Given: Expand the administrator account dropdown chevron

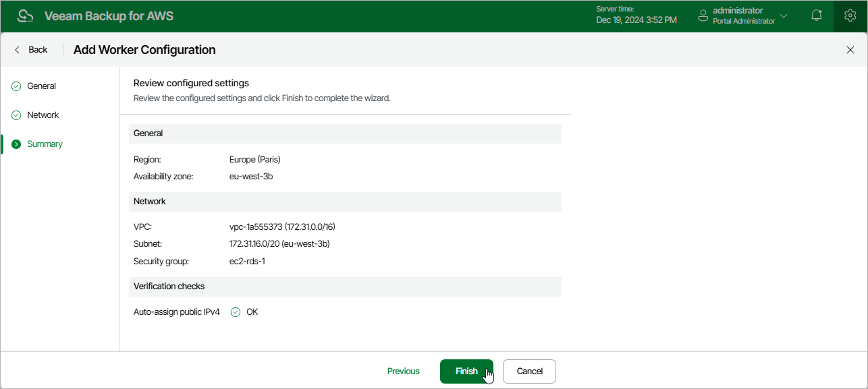Looking at the screenshot, I should 784,16.
